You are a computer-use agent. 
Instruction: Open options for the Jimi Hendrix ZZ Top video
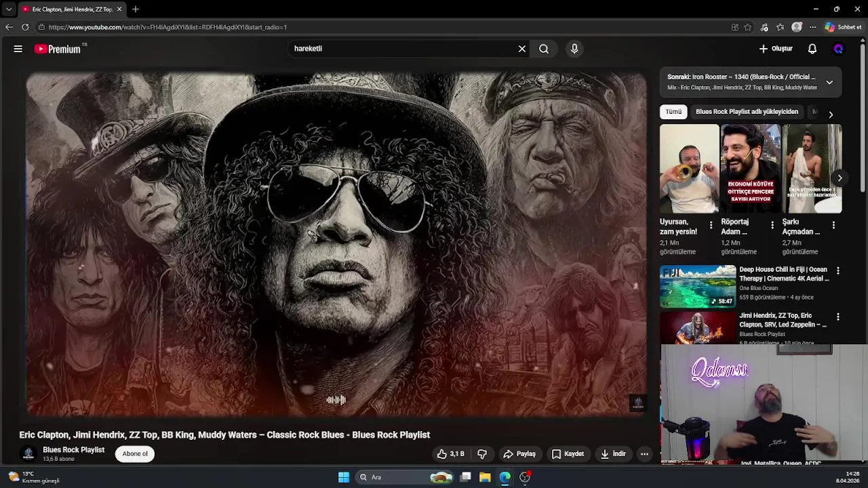click(x=838, y=317)
